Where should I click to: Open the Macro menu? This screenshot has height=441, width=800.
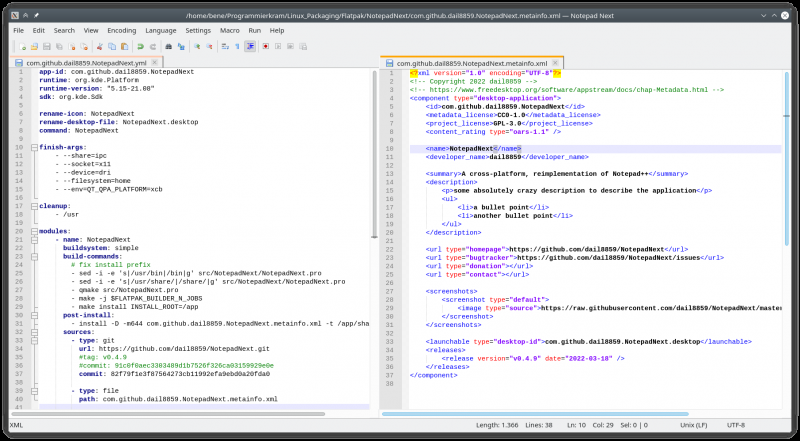[230, 31]
